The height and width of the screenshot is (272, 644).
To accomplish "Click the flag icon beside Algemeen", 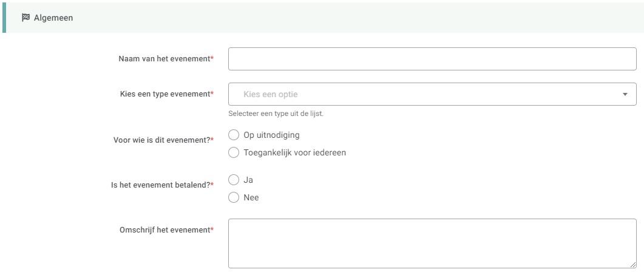I will (25, 18).
